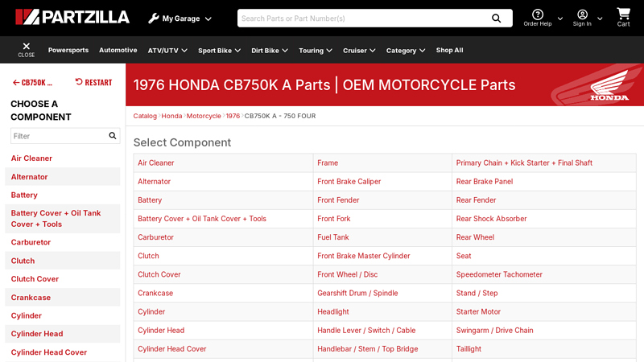Select Clutch Cover in sidebar

click(x=35, y=279)
